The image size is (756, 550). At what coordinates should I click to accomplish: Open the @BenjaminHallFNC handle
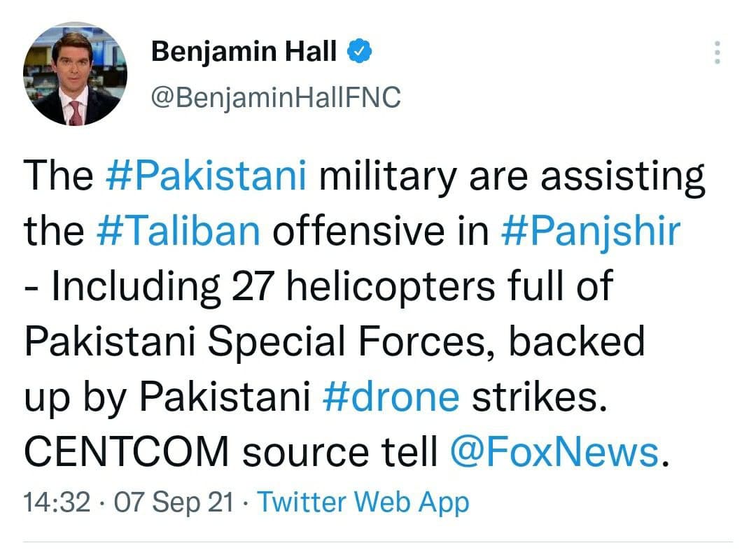276,98
